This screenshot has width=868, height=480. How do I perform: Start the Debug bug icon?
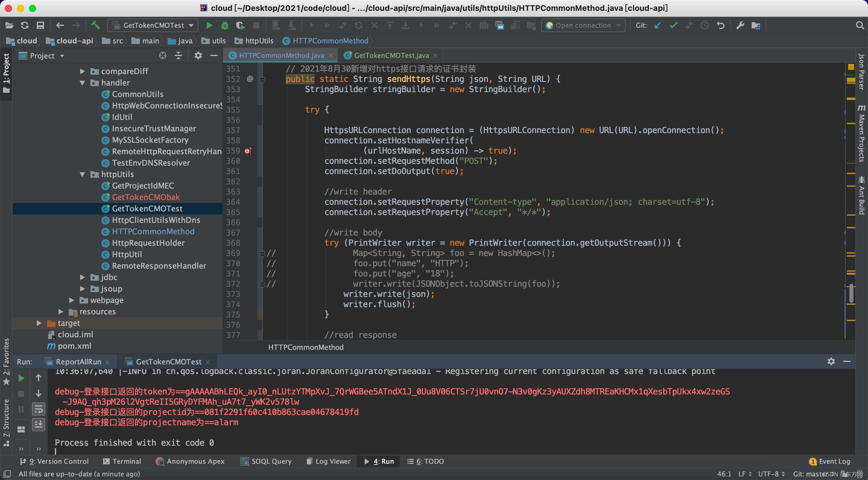click(x=225, y=25)
